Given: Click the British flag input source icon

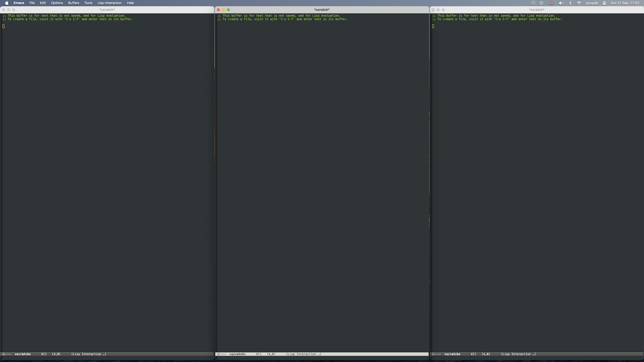Looking at the screenshot, I should tap(551, 3).
